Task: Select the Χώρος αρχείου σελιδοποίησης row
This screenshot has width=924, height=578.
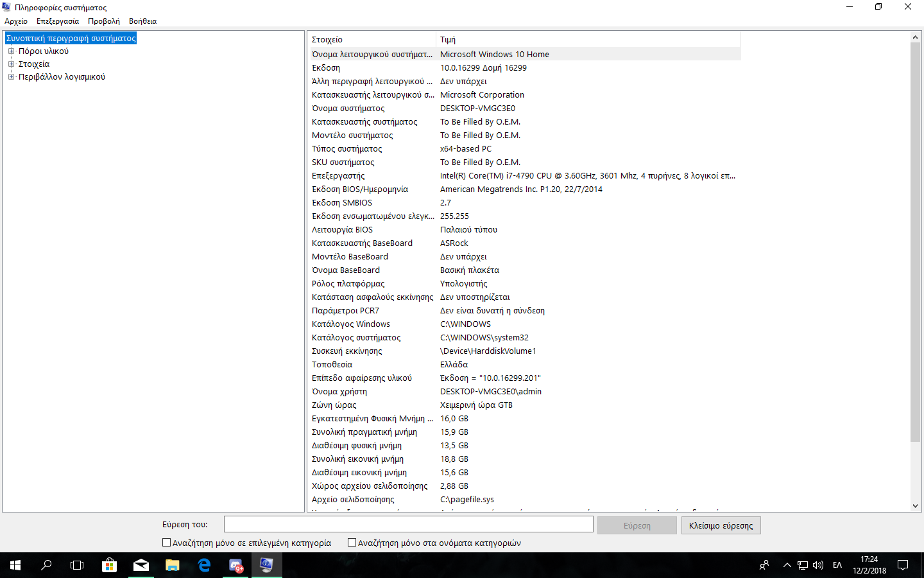Action: tap(524, 486)
